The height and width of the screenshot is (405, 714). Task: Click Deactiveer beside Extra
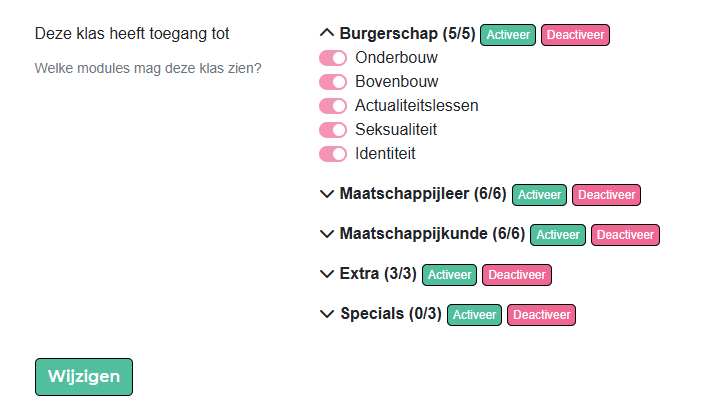517,275
